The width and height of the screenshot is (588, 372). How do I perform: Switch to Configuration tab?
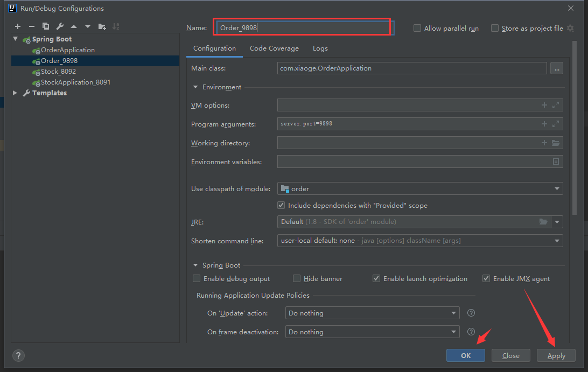coord(214,48)
